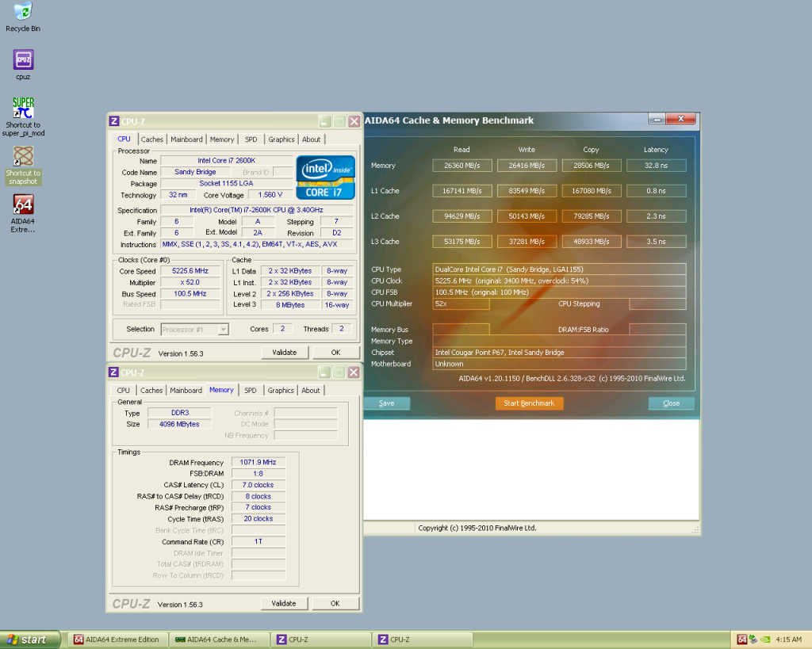This screenshot has height=649, width=812.
Task: Click Validate in the bottom CPU-Z window
Action: pyautogui.click(x=284, y=604)
